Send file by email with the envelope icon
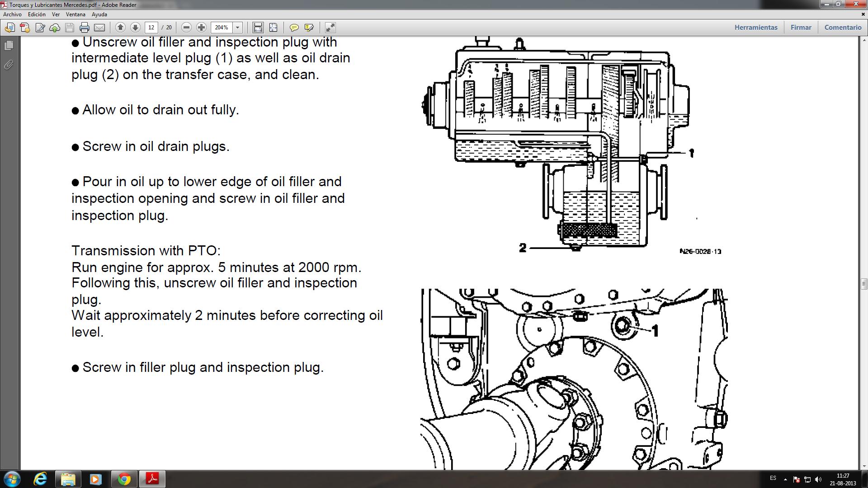Viewport: 868px width, 488px height. (99, 28)
